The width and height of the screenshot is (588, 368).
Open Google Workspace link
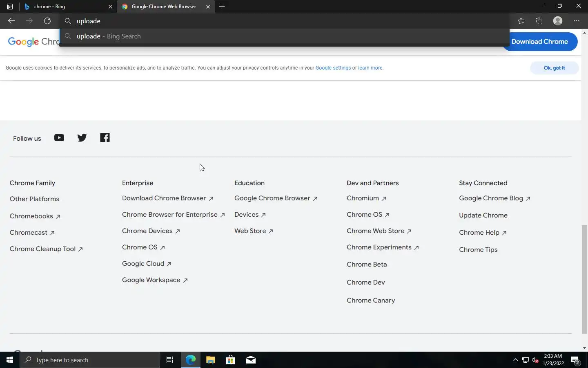coord(155,280)
